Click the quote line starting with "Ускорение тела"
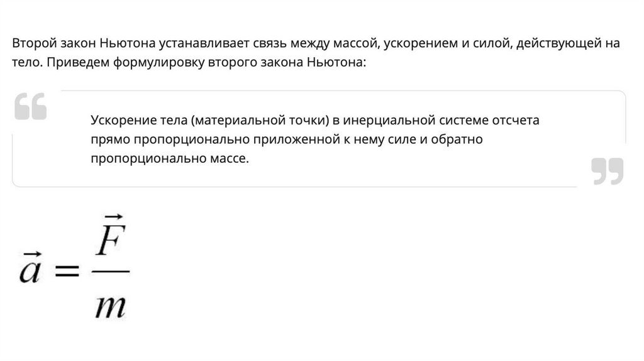 coord(315,119)
